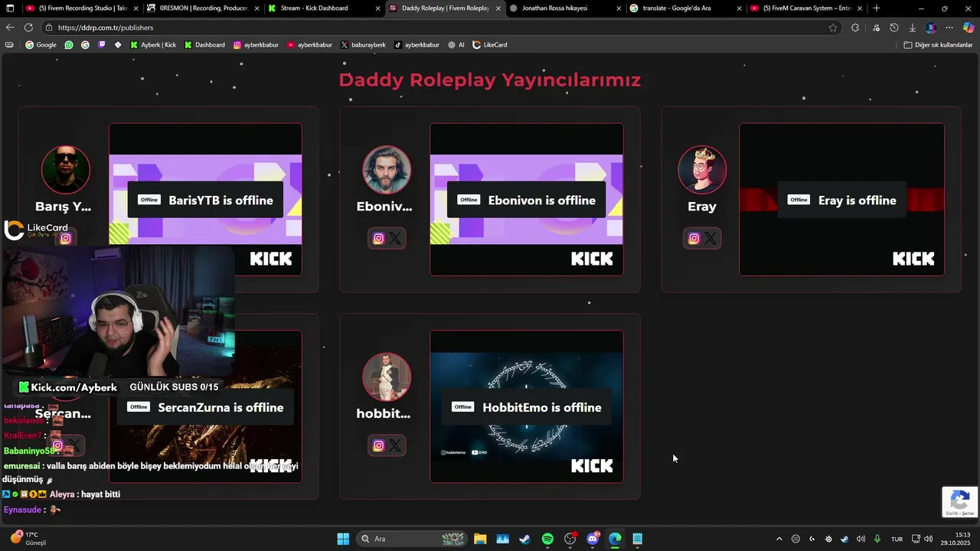Screen dimensions: 980x551
Task: Open Dashboard bookmark
Action: (x=204, y=45)
